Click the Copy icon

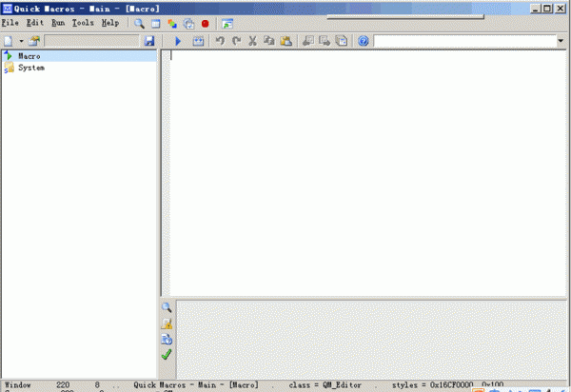click(x=268, y=41)
